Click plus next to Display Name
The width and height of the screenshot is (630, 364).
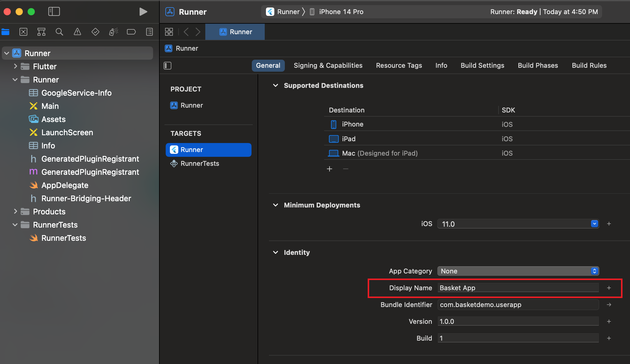tap(609, 288)
